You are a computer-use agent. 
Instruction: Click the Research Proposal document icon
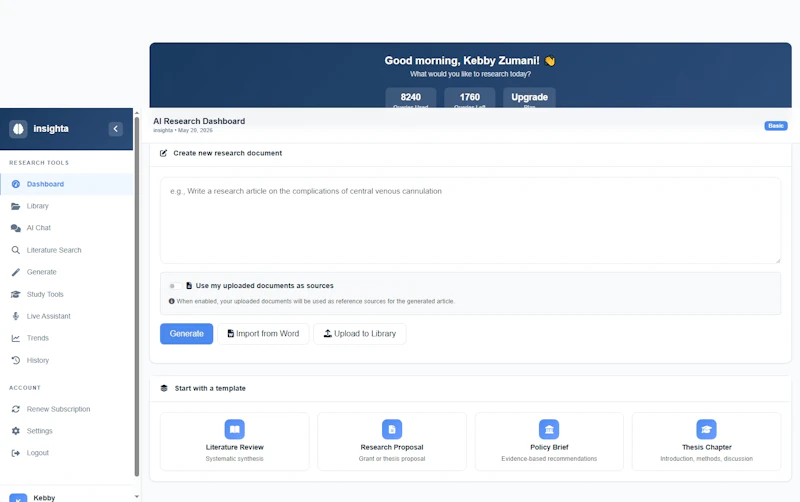[x=392, y=429]
